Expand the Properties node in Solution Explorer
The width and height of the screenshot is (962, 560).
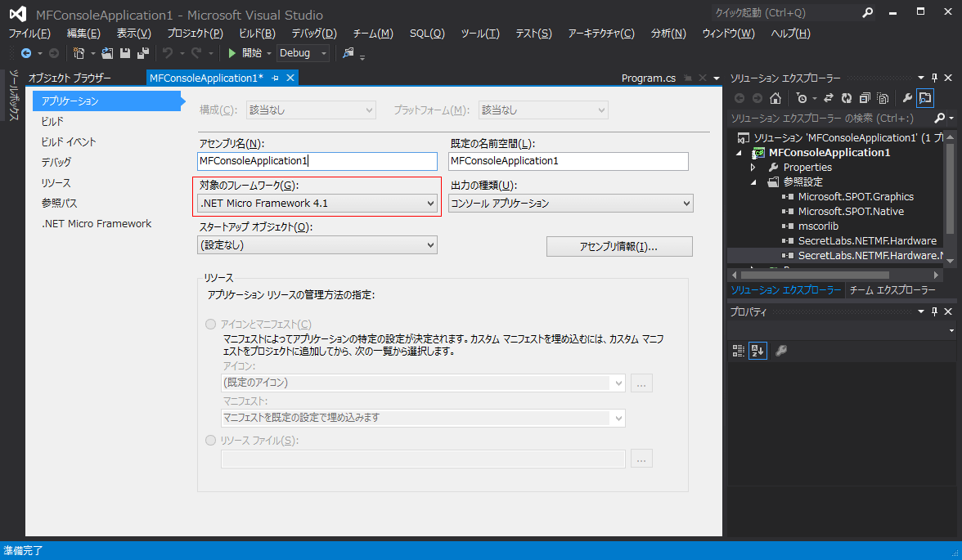point(753,167)
